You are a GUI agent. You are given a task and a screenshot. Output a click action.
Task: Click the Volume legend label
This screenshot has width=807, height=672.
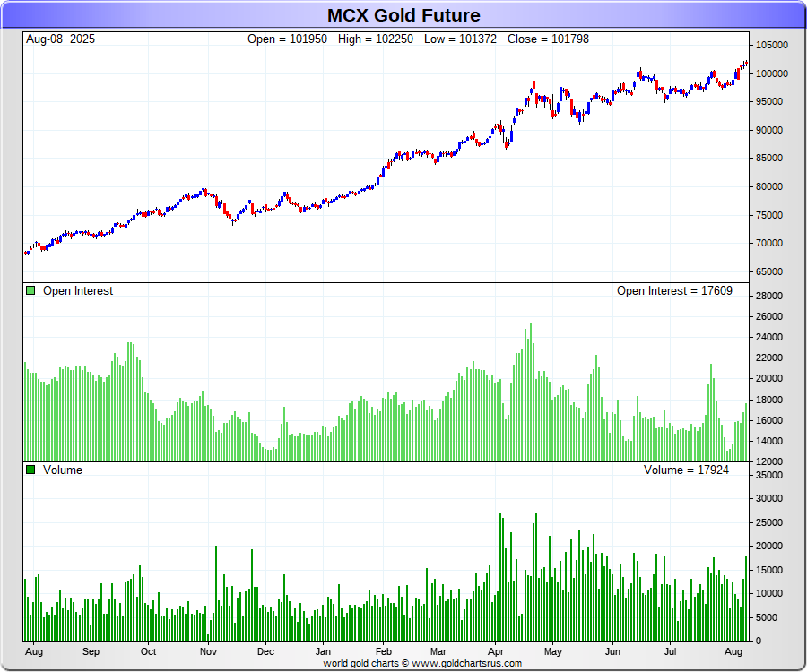coord(63,470)
